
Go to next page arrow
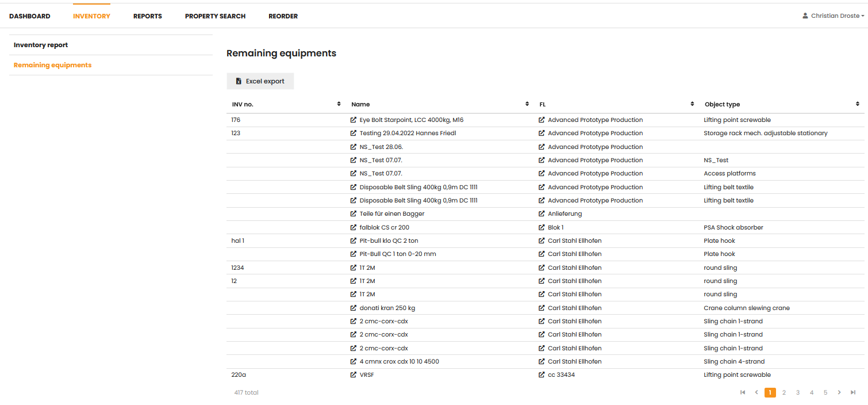coord(839,392)
